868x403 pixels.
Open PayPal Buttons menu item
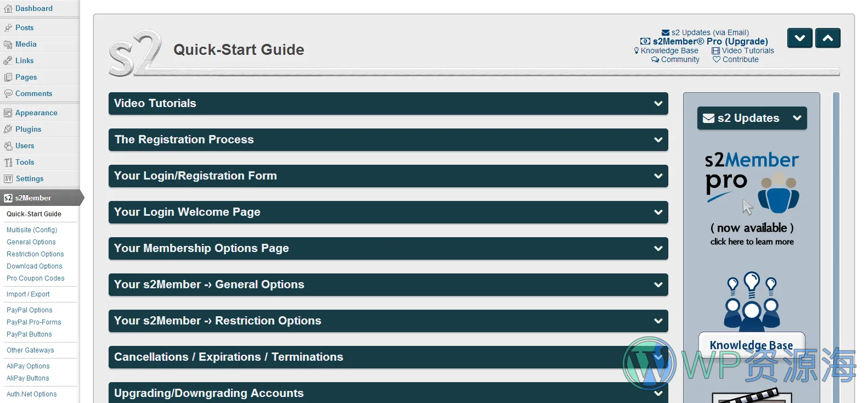tap(29, 334)
